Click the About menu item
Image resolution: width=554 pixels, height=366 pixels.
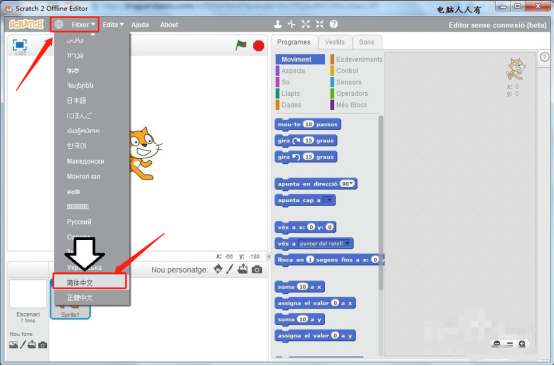(169, 25)
